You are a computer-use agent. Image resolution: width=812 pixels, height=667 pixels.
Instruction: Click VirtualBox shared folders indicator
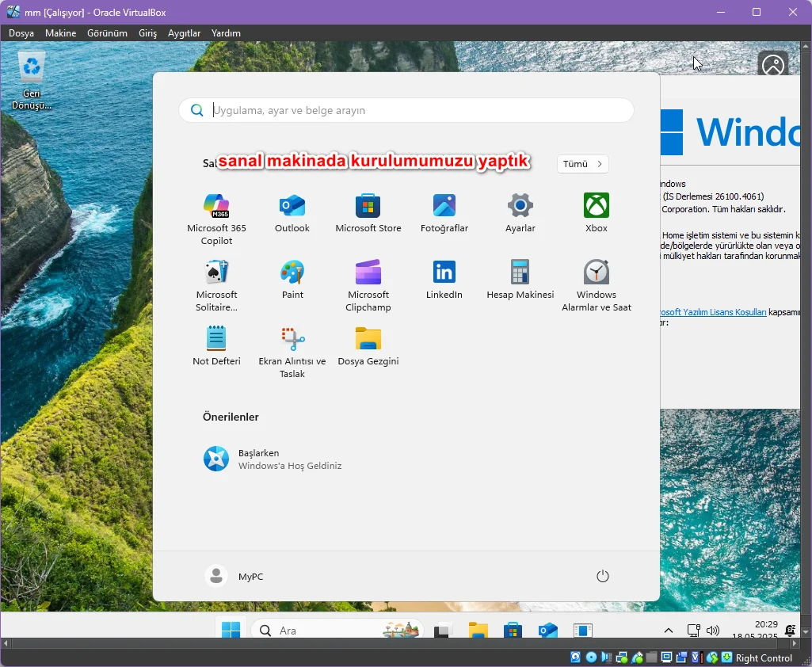click(x=651, y=657)
